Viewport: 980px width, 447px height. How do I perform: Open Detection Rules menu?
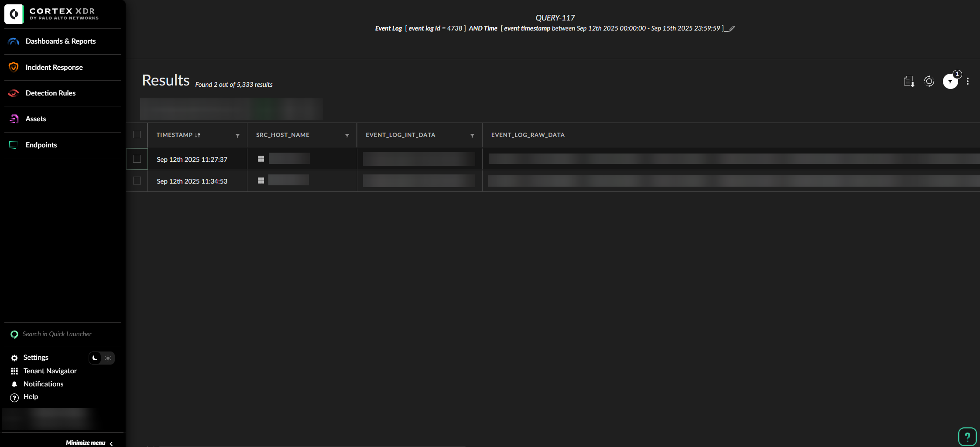point(51,93)
